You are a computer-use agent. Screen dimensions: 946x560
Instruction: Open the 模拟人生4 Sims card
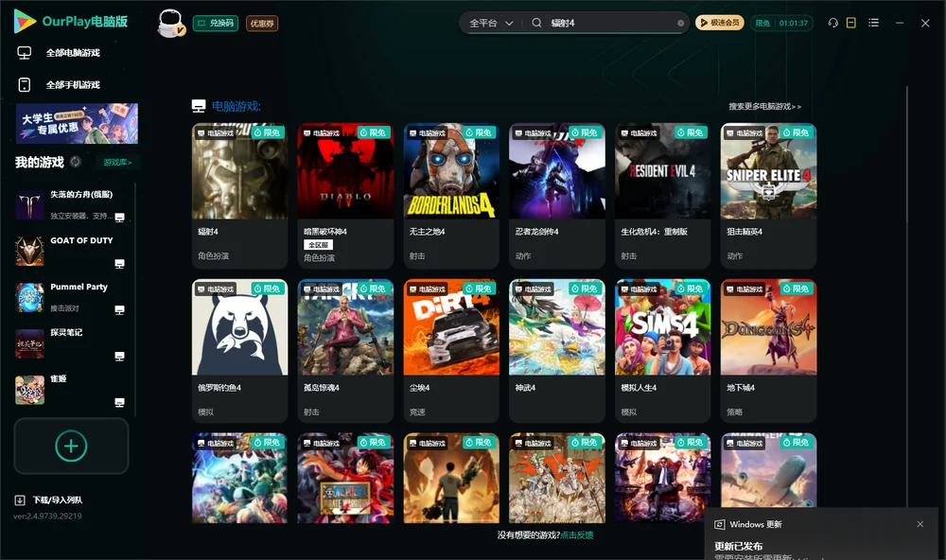662,351
